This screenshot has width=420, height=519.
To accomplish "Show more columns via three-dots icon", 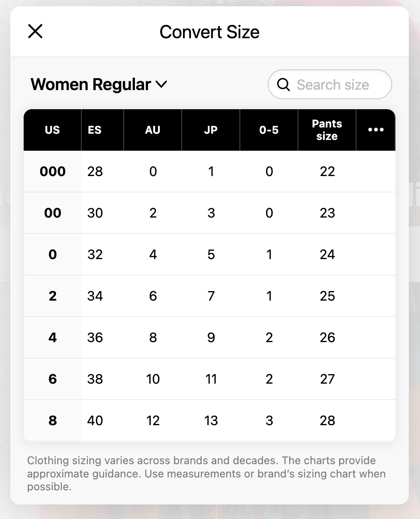I will coord(376,130).
